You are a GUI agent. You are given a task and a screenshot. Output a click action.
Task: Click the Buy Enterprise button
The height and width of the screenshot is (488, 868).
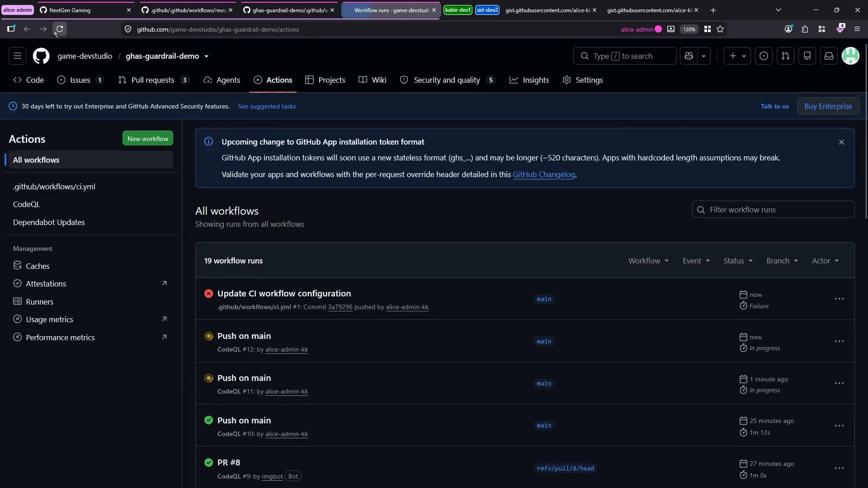coord(828,106)
